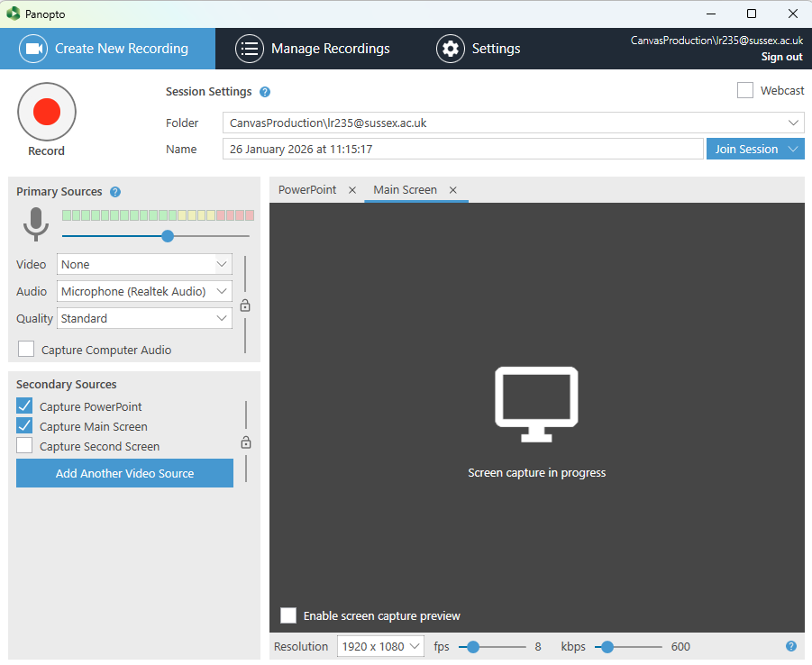Click the Primary Sources help icon
Image resolution: width=812 pixels, height=665 pixels.
click(x=115, y=192)
